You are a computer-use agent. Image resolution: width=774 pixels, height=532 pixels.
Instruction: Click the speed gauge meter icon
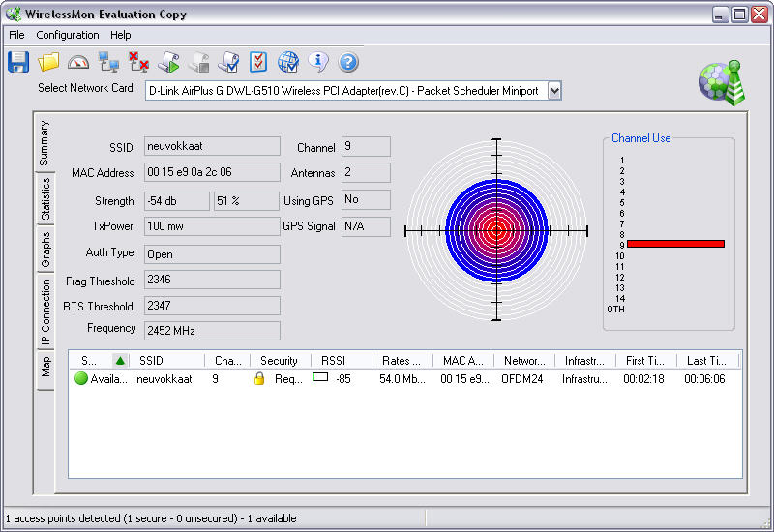pos(78,62)
